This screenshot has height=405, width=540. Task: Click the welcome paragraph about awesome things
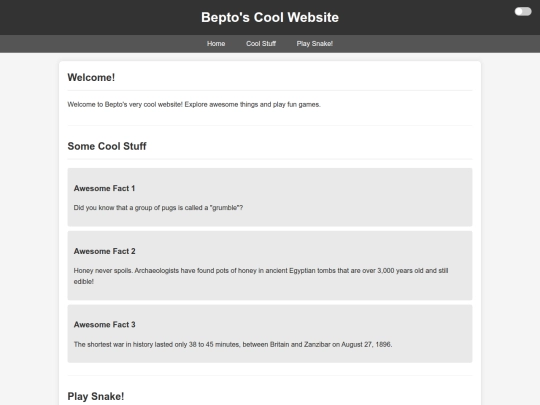tap(194, 104)
